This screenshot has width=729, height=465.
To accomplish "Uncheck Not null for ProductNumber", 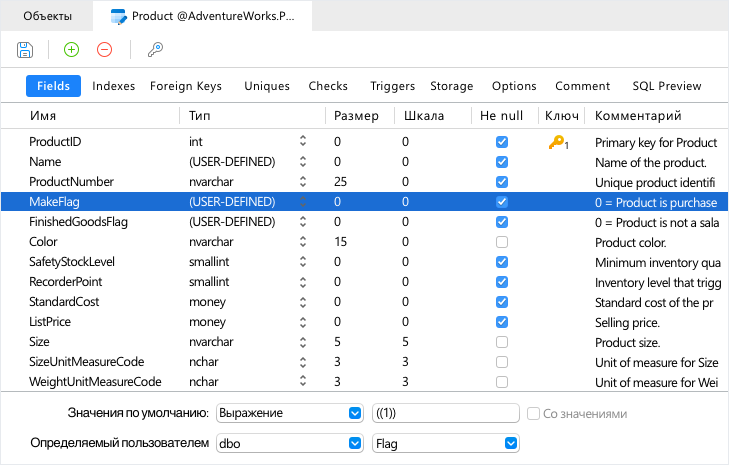I will tap(502, 182).
